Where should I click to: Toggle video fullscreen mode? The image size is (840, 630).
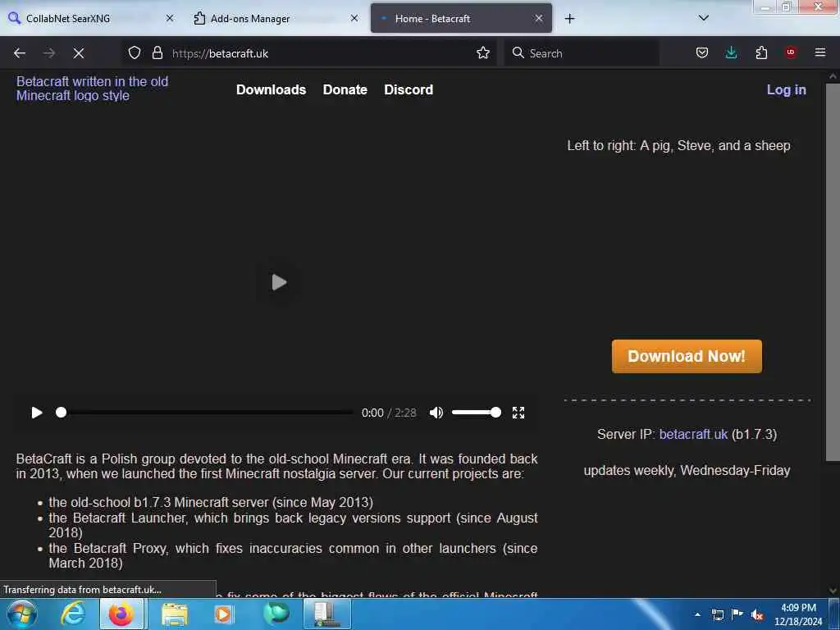518,413
